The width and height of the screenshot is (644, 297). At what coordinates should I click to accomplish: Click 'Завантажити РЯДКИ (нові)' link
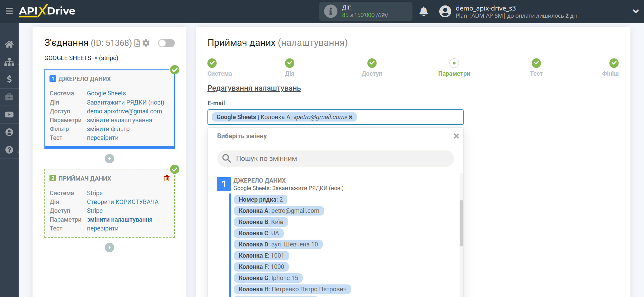point(125,102)
